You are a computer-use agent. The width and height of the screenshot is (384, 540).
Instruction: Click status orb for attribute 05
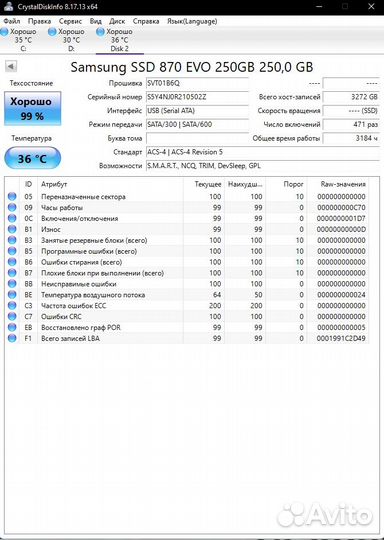tap(12, 197)
